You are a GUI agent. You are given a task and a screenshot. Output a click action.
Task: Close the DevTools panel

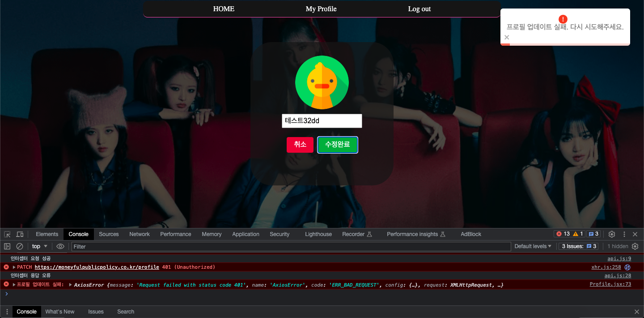click(x=635, y=234)
